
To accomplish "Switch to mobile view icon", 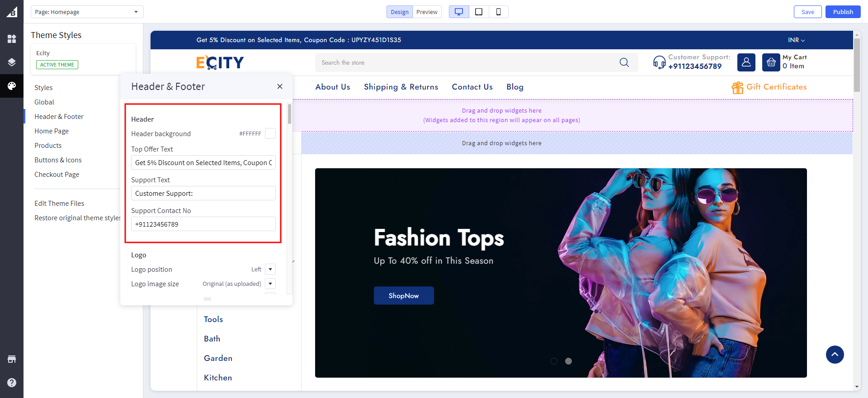I will click(x=498, y=12).
